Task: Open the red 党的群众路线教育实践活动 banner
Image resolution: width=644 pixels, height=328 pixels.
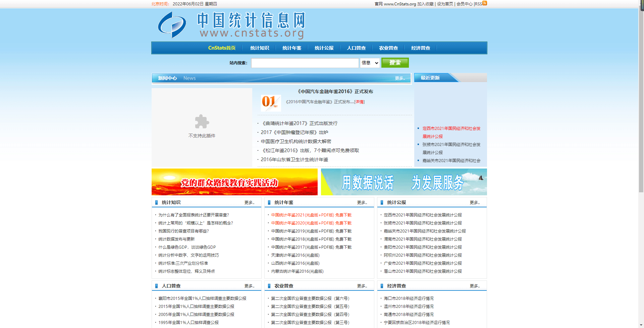Action: click(x=234, y=182)
